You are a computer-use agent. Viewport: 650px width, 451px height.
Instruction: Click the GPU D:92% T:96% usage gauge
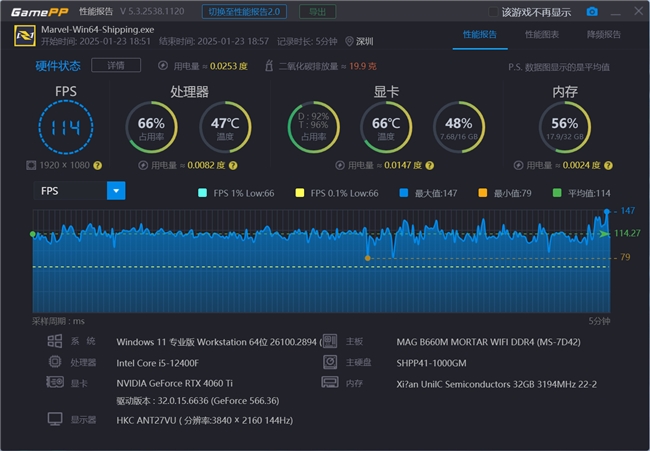click(313, 127)
